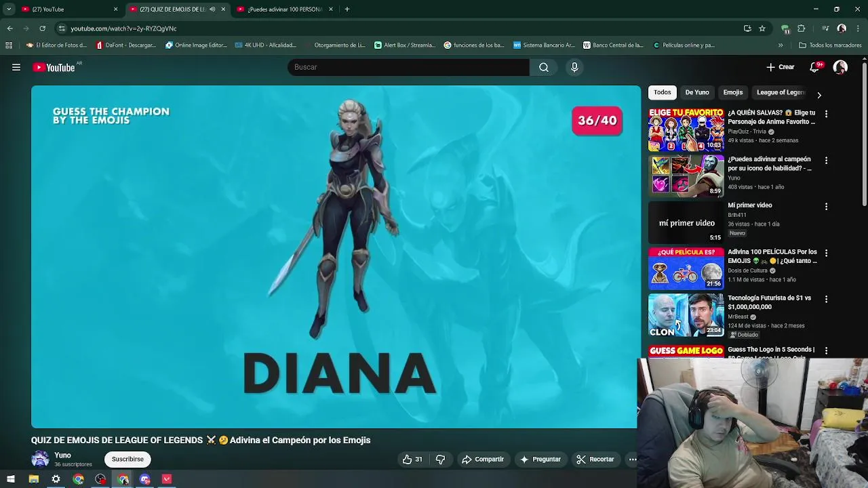Click the Crear button
Viewport: 868px width, 488px height.
point(780,67)
